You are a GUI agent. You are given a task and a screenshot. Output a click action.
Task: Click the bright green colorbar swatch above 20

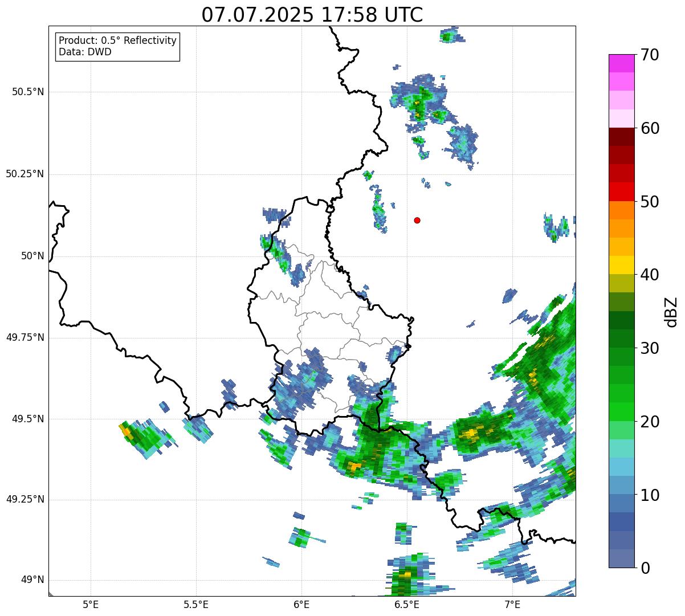coord(621,411)
